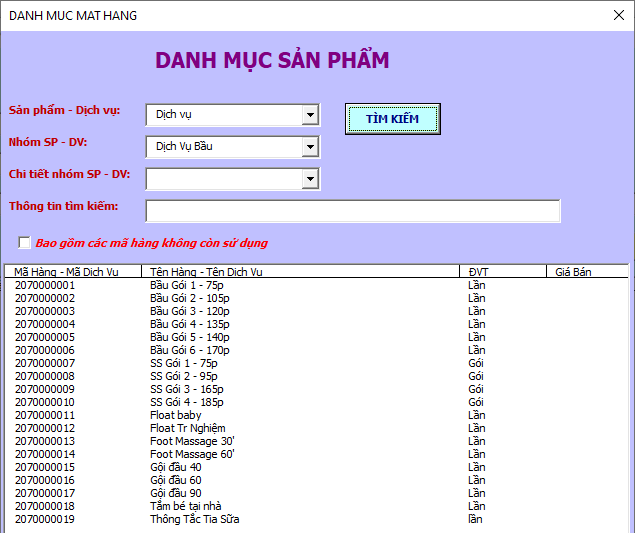Select row 'Bầu Gói 1 - 75p'
Screen dimensions: 635x533
pyautogui.click(x=316, y=285)
